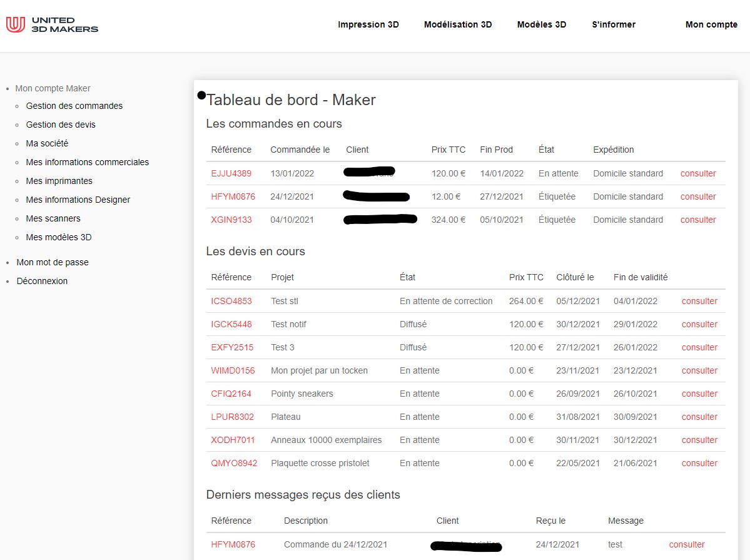This screenshot has width=750, height=560.
Task: Open the Mon compte menu
Action: point(711,25)
